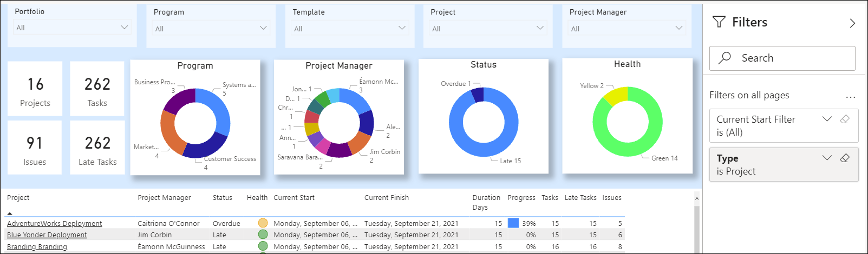Screen dimensions: 868x254
Task: Sort table by Project Manager column
Action: coord(164,198)
